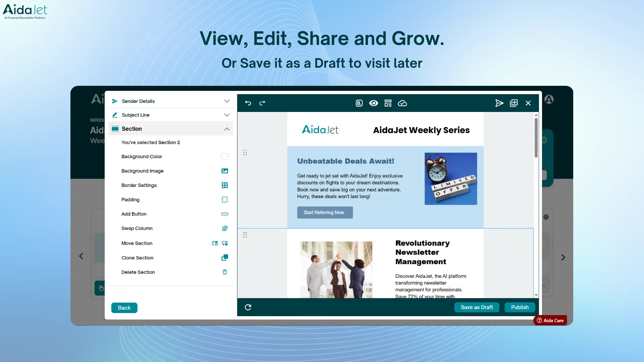
Task: Click the Section panel icon
Action: (x=115, y=129)
